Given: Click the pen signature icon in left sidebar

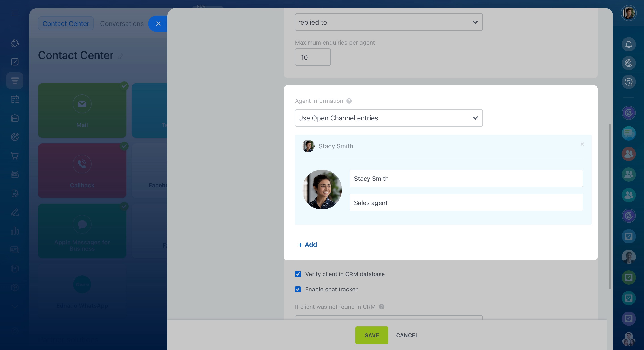Looking at the screenshot, I should [x=15, y=212].
